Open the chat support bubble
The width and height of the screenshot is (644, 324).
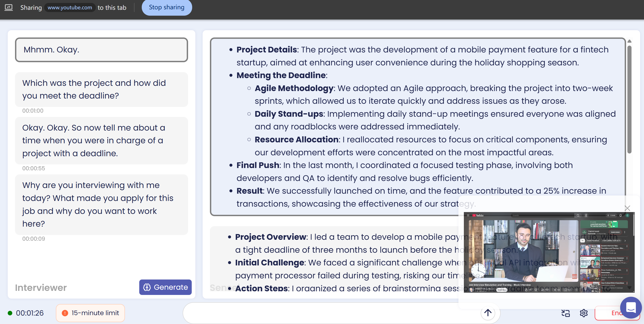631,307
